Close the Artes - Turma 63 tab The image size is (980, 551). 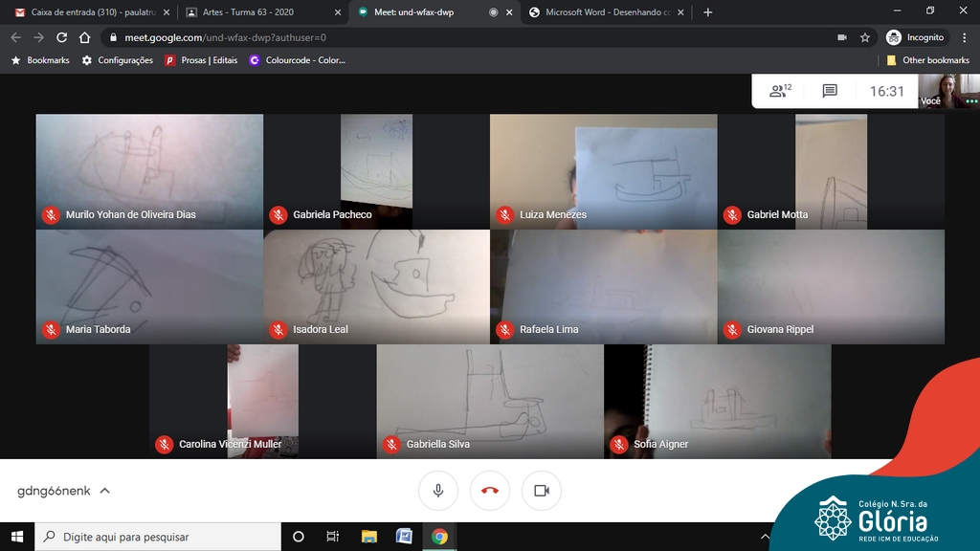338,12
